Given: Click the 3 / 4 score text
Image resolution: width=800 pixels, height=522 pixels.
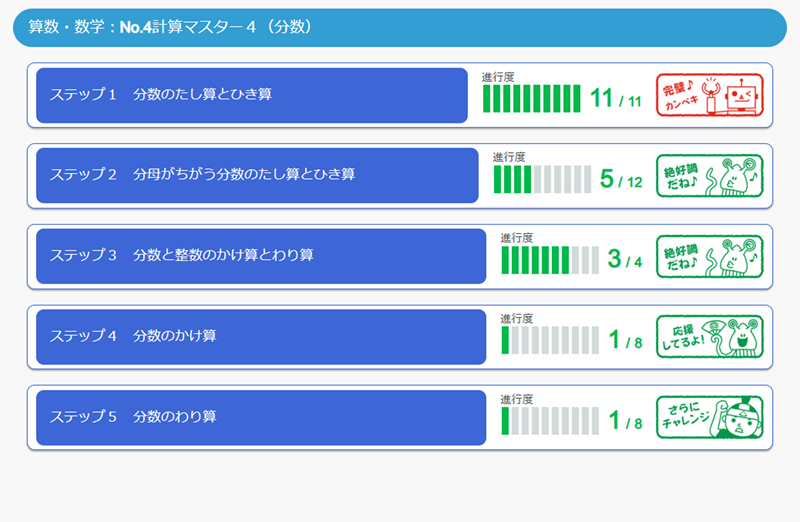Looking at the screenshot, I should tap(625, 260).
